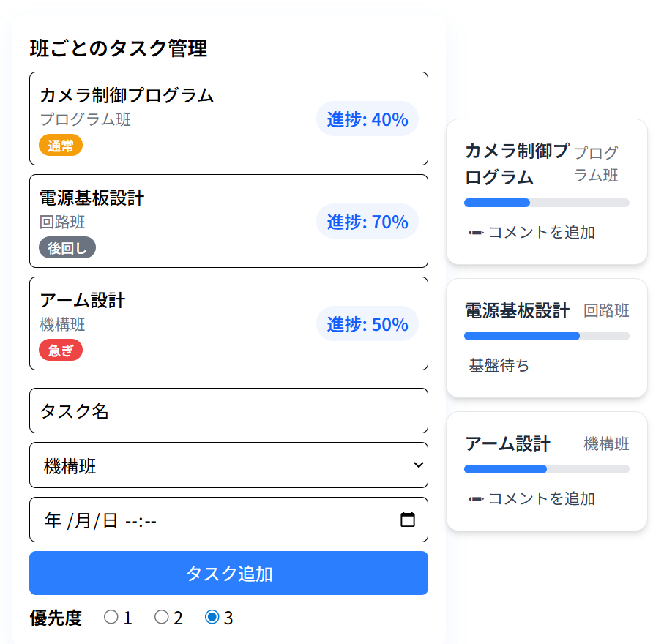
Task: Click the 電源基板設計 card progress bar
Action: (x=546, y=336)
